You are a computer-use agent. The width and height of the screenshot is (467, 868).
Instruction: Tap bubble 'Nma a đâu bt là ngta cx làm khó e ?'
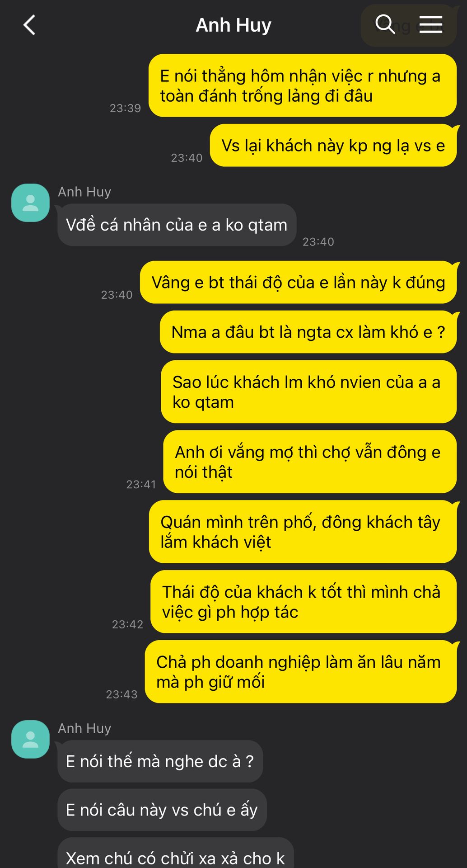[308, 332]
